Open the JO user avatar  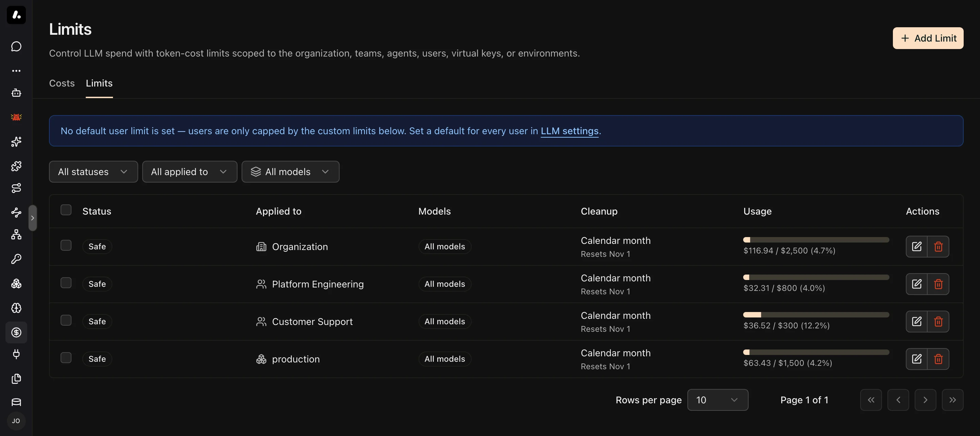coord(16,421)
